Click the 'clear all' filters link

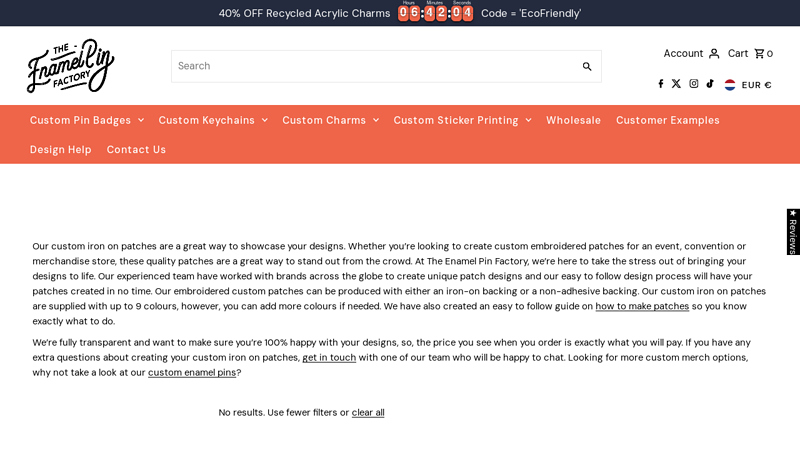tap(368, 413)
